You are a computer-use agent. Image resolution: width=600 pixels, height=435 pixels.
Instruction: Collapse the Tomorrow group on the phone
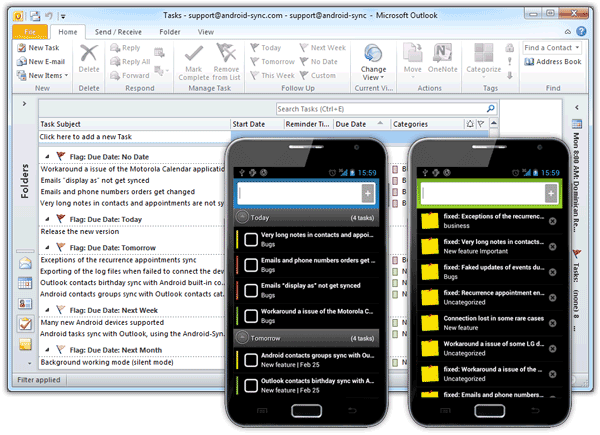tap(242, 338)
